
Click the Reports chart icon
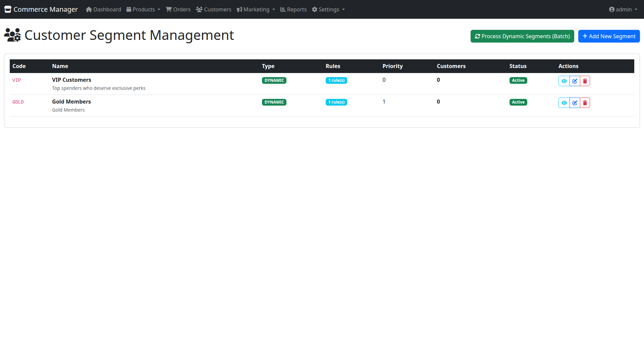(282, 9)
